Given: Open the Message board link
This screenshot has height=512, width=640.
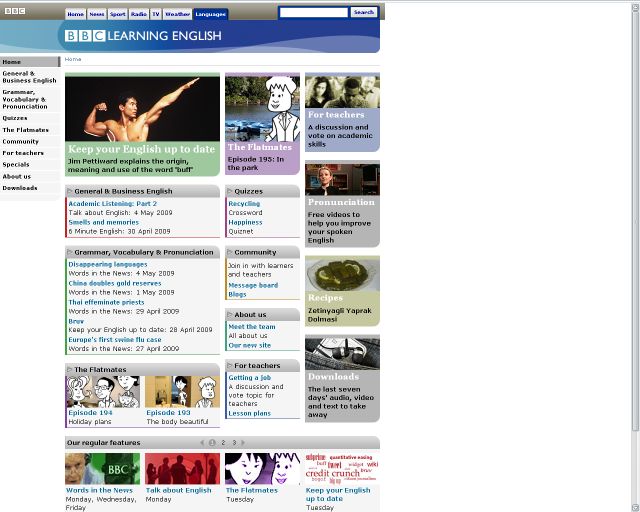Looking at the screenshot, I should pyautogui.click(x=253, y=285).
